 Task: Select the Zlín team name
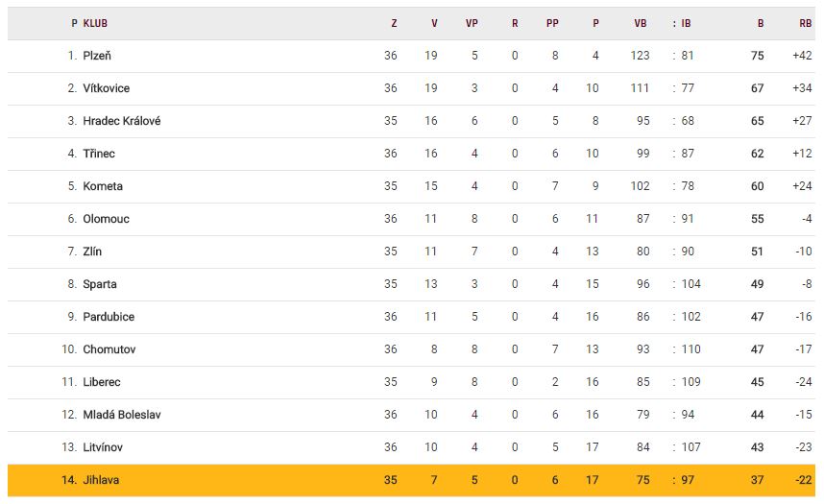click(x=92, y=252)
